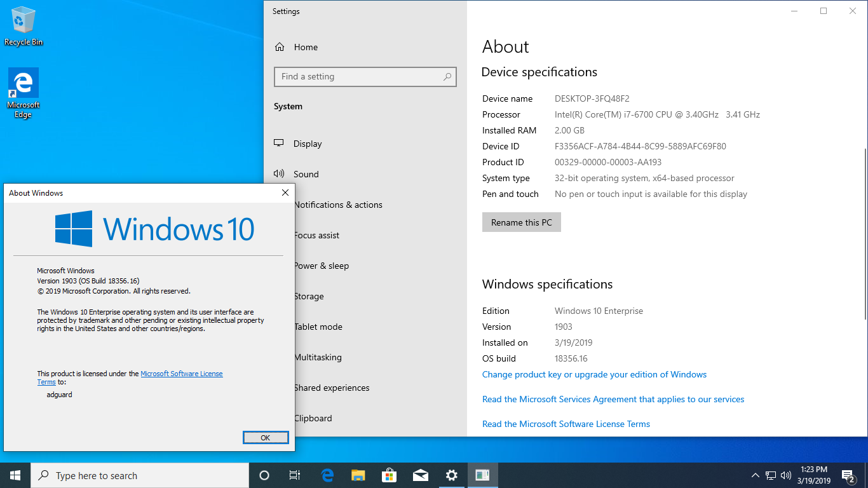Click the Edition value Windows 10 Enterprise
868x488 pixels.
point(599,311)
